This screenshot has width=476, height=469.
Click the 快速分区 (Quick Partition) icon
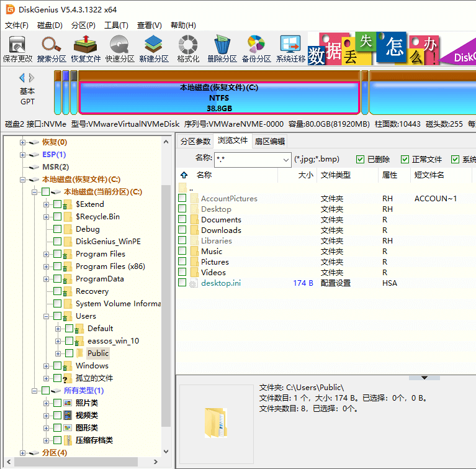coord(120,48)
